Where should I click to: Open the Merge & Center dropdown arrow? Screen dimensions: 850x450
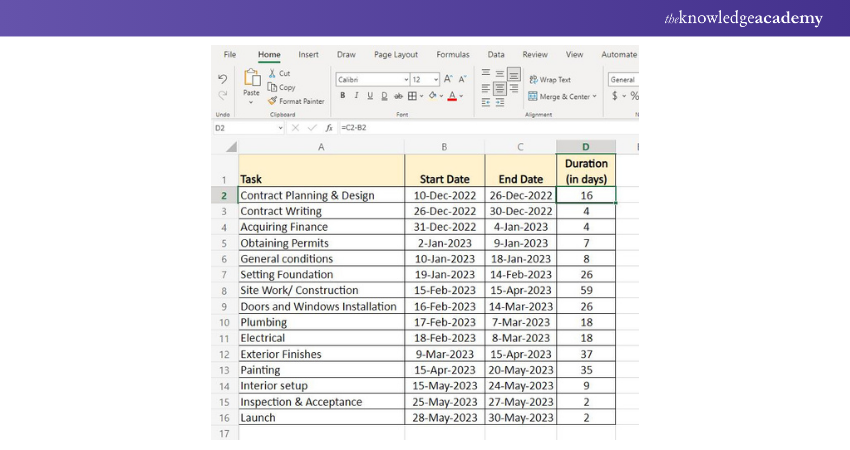(594, 97)
